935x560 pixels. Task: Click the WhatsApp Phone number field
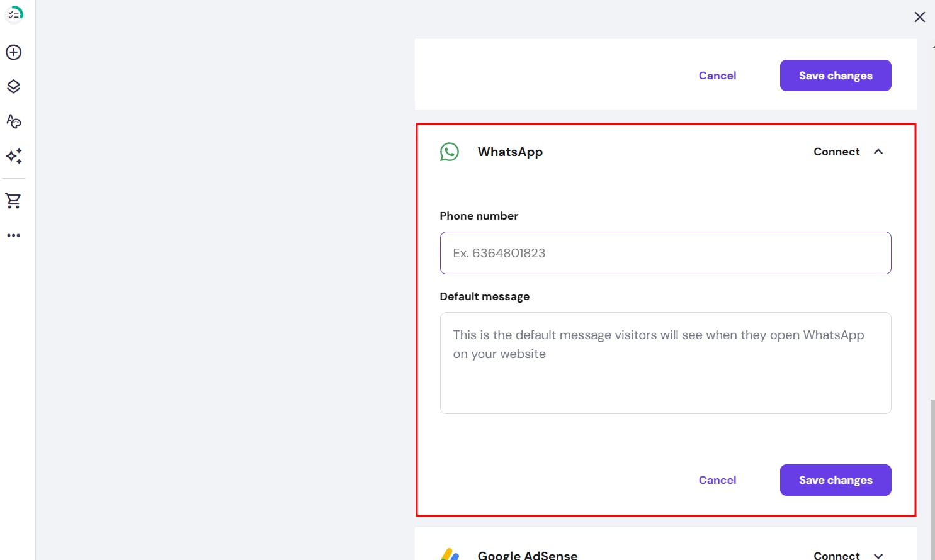click(665, 253)
